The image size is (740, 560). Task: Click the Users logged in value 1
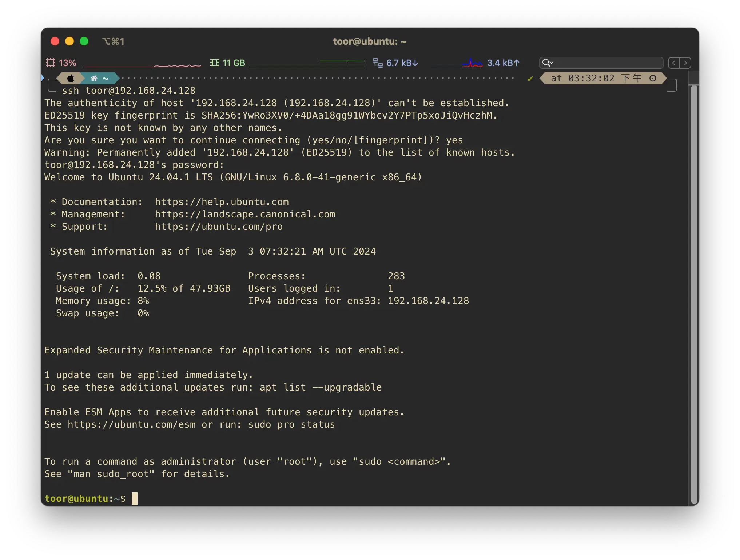tap(390, 288)
